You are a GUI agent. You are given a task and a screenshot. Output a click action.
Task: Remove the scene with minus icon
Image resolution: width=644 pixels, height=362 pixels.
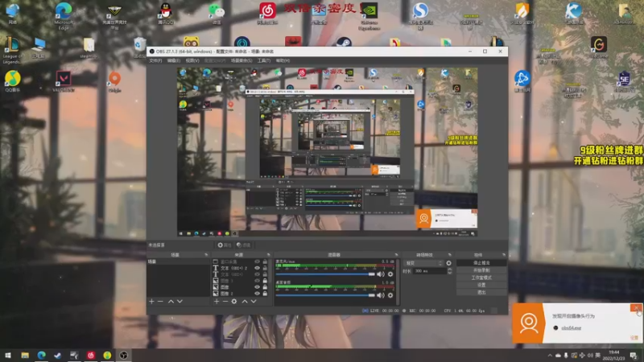click(160, 301)
